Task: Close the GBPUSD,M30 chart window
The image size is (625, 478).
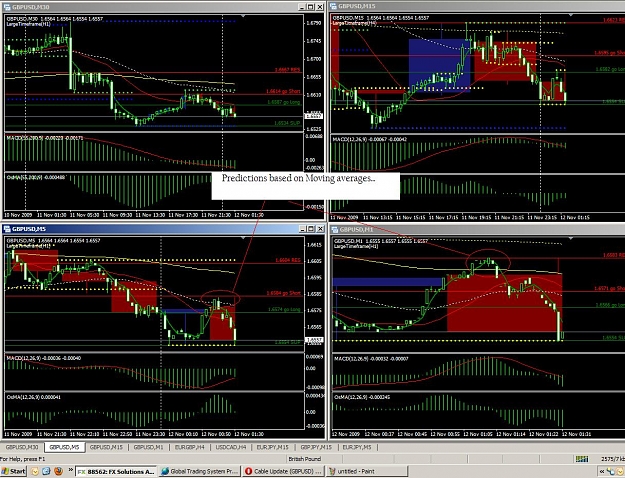Action: tap(320, 7)
